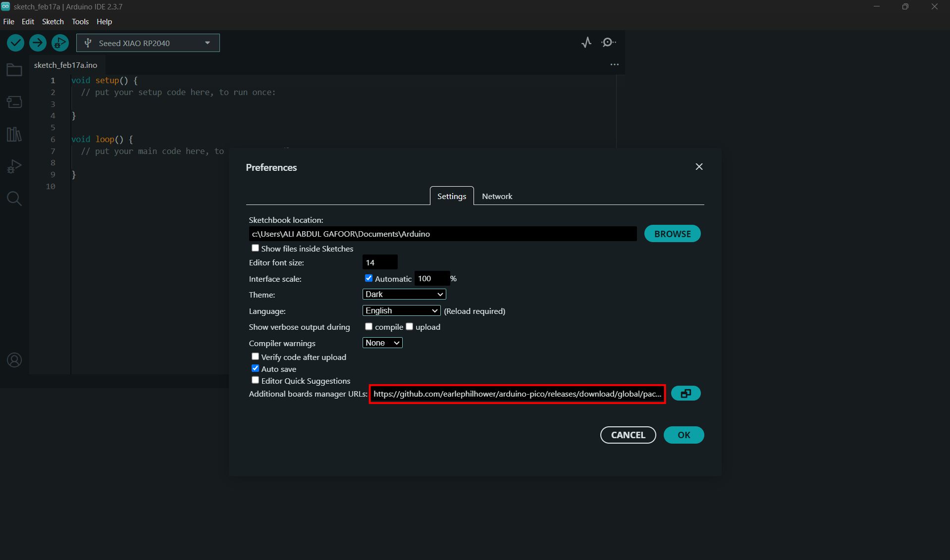Image resolution: width=950 pixels, height=560 pixels.
Task: Click the void loop() line in editor
Action: 102,139
